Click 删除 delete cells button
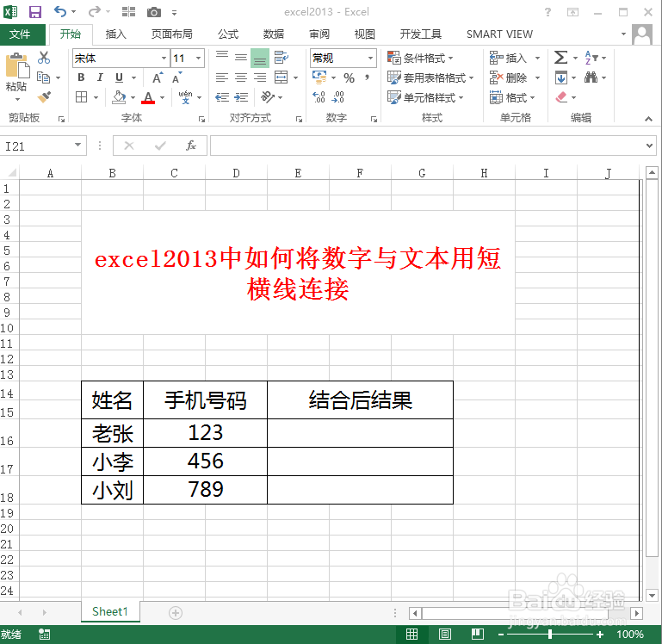 pyautogui.click(x=508, y=77)
